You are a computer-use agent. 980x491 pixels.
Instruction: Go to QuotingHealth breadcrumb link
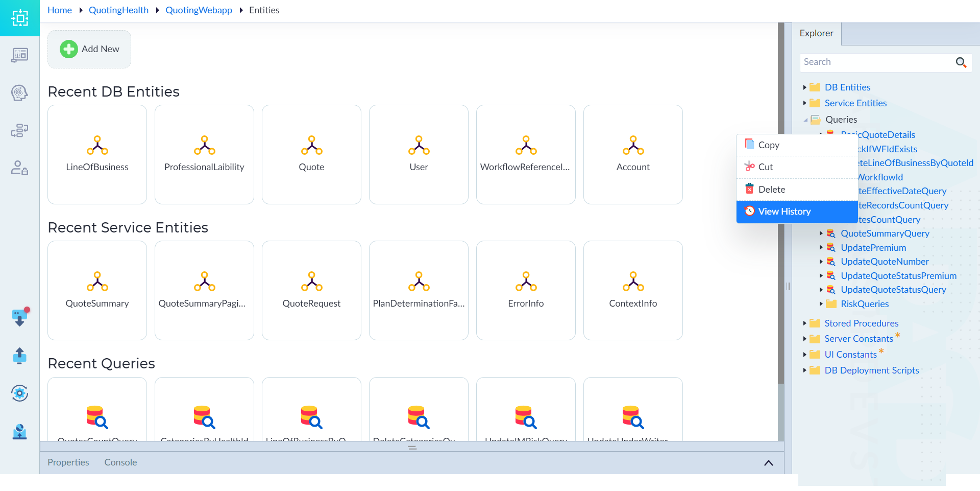tap(118, 10)
